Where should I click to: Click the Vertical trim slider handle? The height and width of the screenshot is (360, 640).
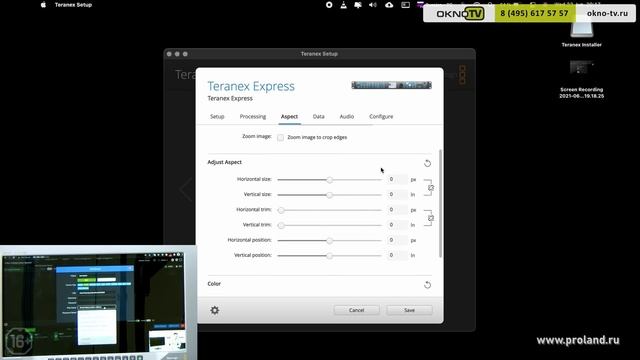click(281, 225)
